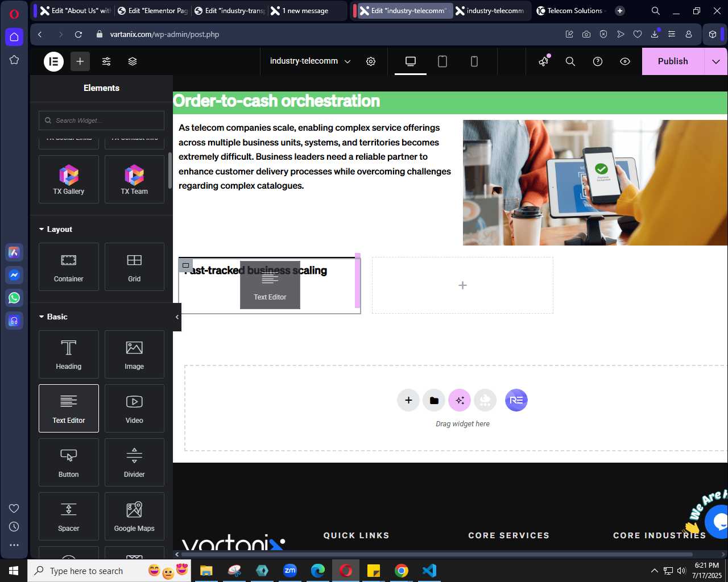Viewport: 728px width, 582px height.
Task: Switch to Edit "About Us" browser tab
Action: pyautogui.click(x=75, y=11)
